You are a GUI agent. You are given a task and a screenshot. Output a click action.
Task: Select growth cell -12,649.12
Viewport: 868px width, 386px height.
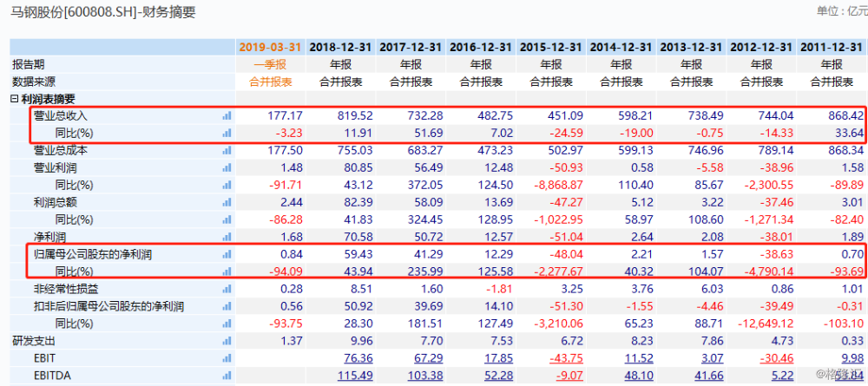tap(767, 324)
